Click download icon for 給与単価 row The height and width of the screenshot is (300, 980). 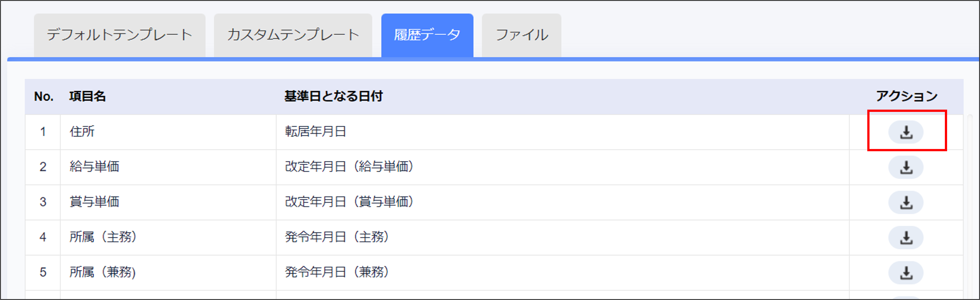906,167
